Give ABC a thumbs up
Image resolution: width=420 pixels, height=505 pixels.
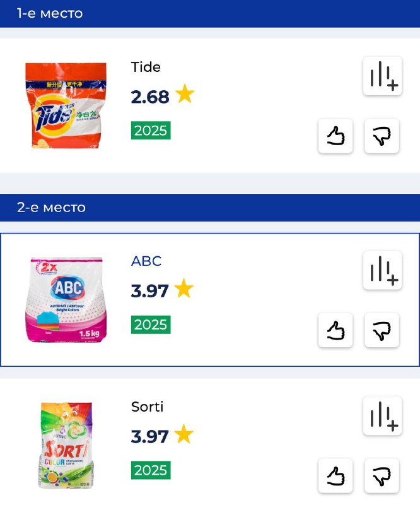335,330
